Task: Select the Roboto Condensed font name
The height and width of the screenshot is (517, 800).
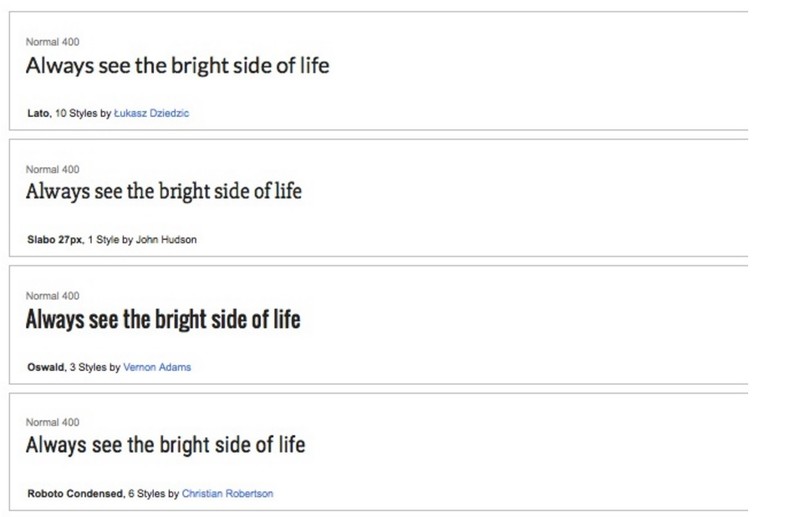Action: click(75, 494)
